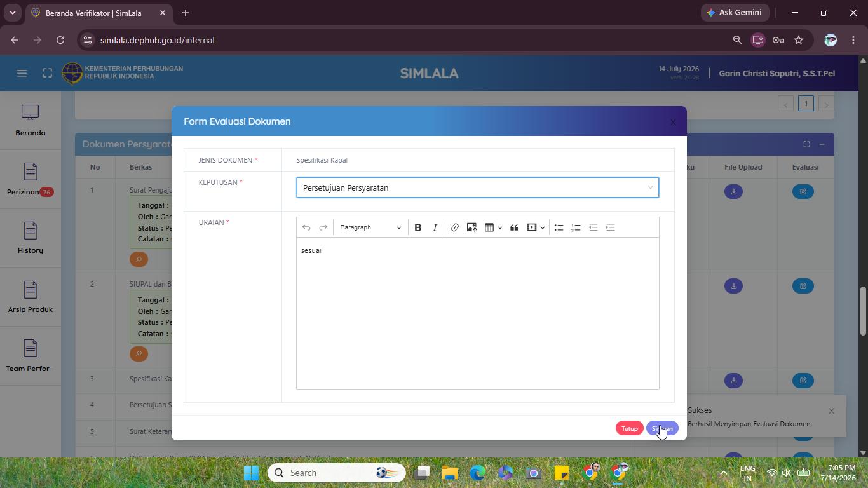Click the Ask Gemini button

[x=735, y=13]
